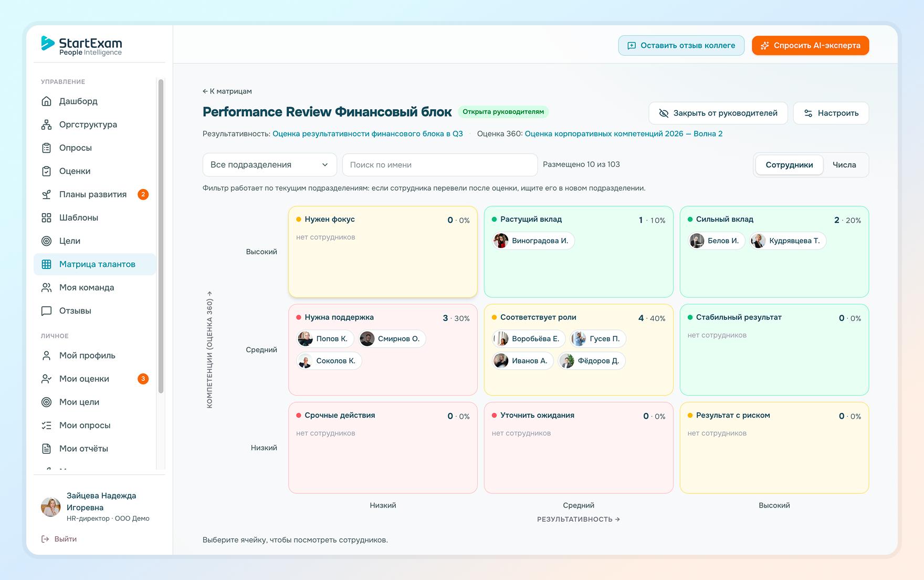Switch view to Числа
This screenshot has height=580, width=924.
[844, 165]
